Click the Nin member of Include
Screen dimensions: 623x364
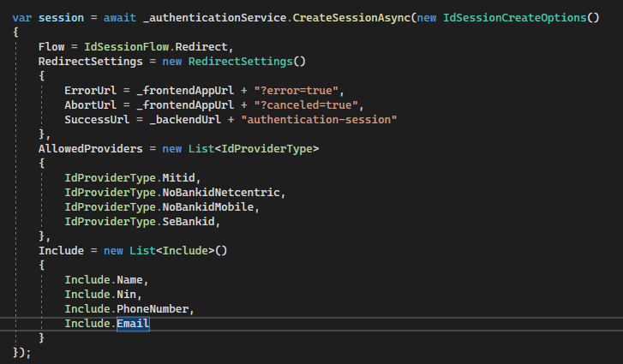(x=126, y=295)
